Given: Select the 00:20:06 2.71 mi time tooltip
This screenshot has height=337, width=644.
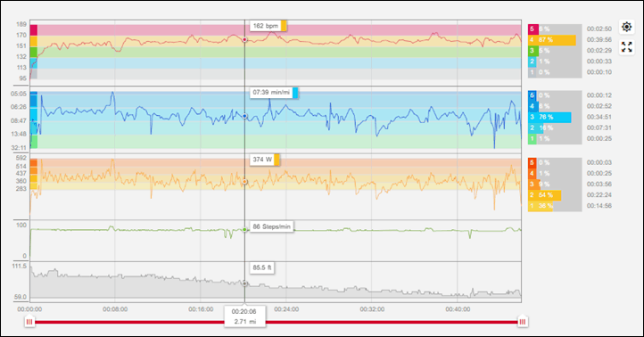Looking at the screenshot, I should pyautogui.click(x=244, y=316).
